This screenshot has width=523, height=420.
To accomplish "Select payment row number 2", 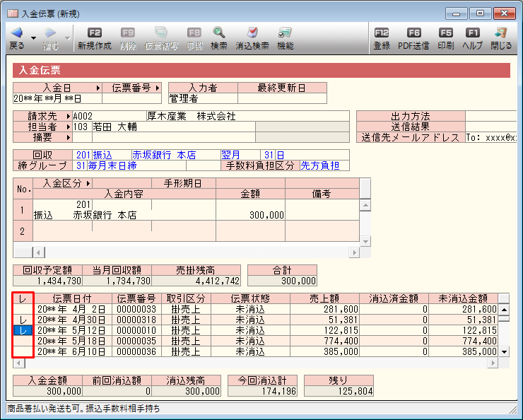I will pyautogui.click(x=23, y=231).
